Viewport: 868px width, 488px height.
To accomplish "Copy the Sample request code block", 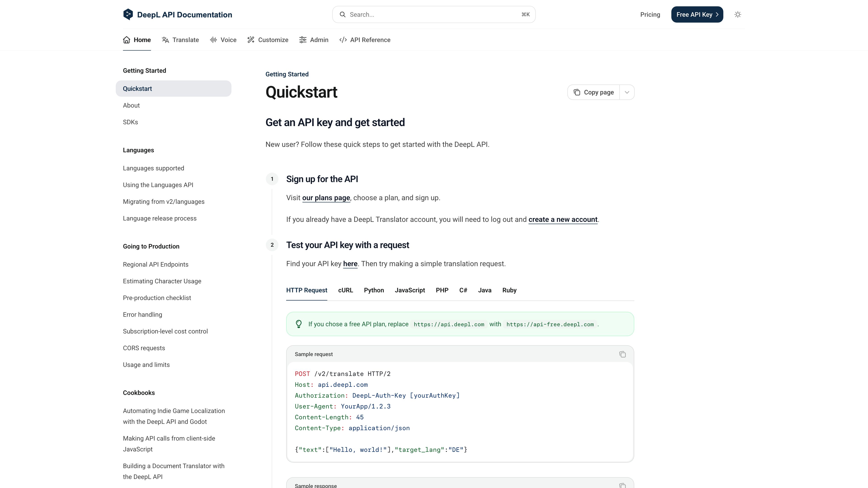I will point(622,354).
